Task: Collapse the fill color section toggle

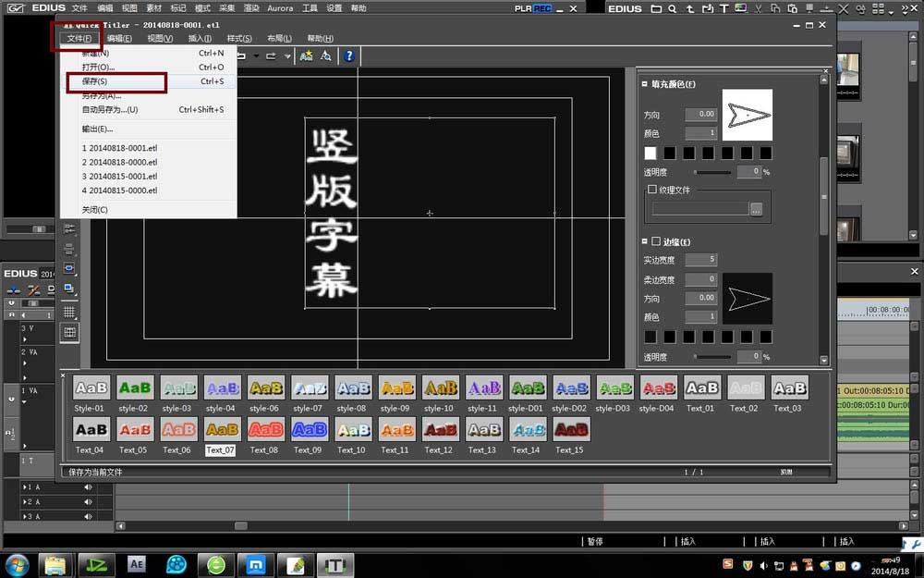Action: pyautogui.click(x=645, y=84)
